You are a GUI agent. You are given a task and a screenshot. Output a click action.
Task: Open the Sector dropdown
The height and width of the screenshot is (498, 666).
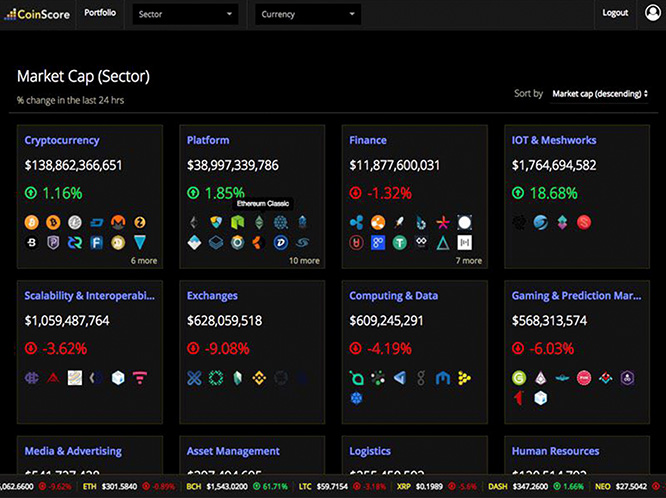[183, 14]
